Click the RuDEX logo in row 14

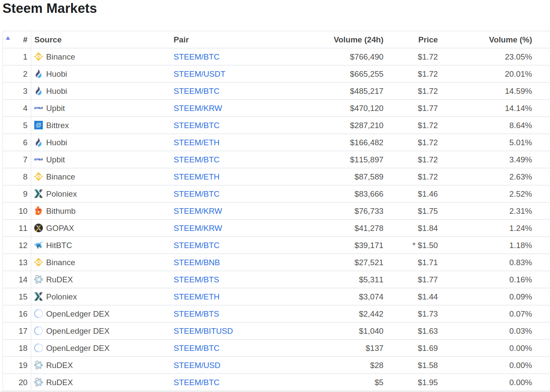(39, 279)
